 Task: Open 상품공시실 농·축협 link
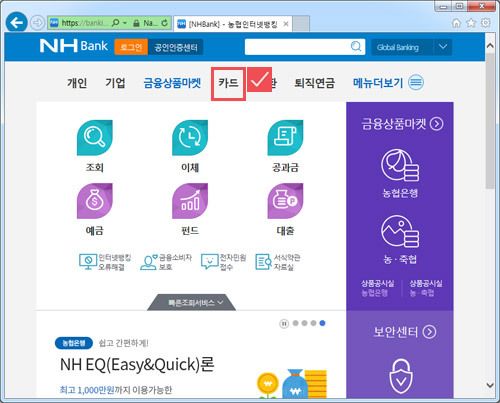pyautogui.click(x=425, y=288)
